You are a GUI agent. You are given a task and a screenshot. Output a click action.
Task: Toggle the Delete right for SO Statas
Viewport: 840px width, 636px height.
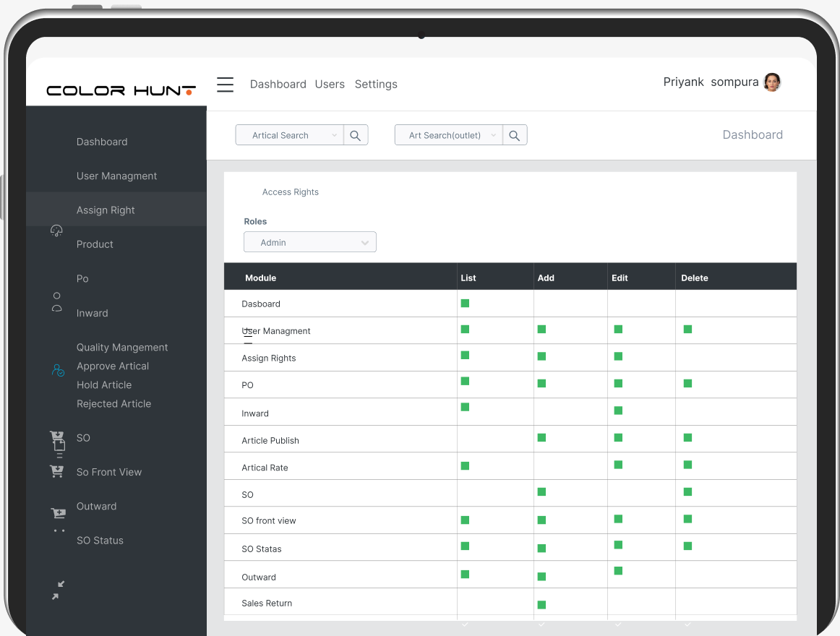click(x=688, y=546)
